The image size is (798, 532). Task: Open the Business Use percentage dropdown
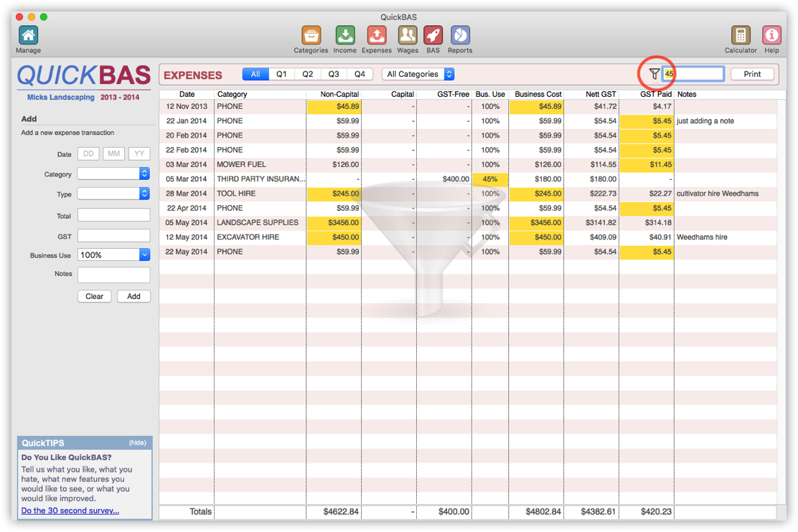click(x=113, y=255)
